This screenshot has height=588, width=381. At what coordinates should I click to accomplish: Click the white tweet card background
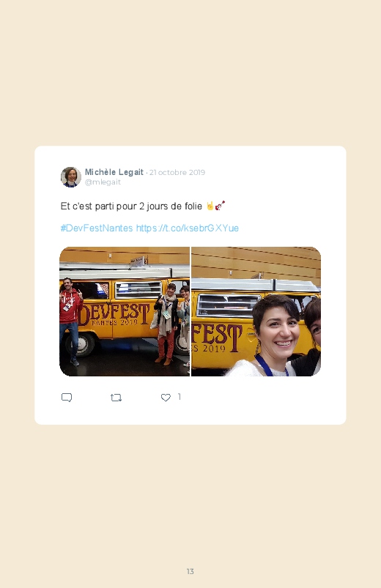pyautogui.click(x=190, y=285)
